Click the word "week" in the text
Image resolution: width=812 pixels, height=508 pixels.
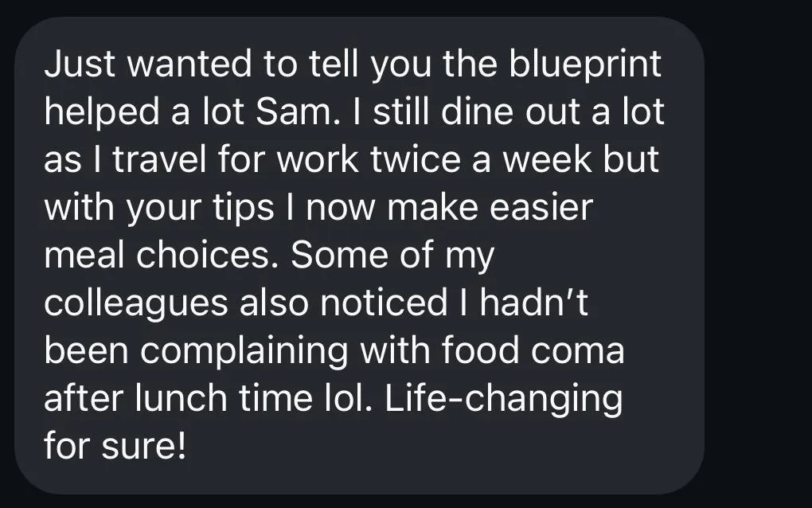[x=548, y=159]
